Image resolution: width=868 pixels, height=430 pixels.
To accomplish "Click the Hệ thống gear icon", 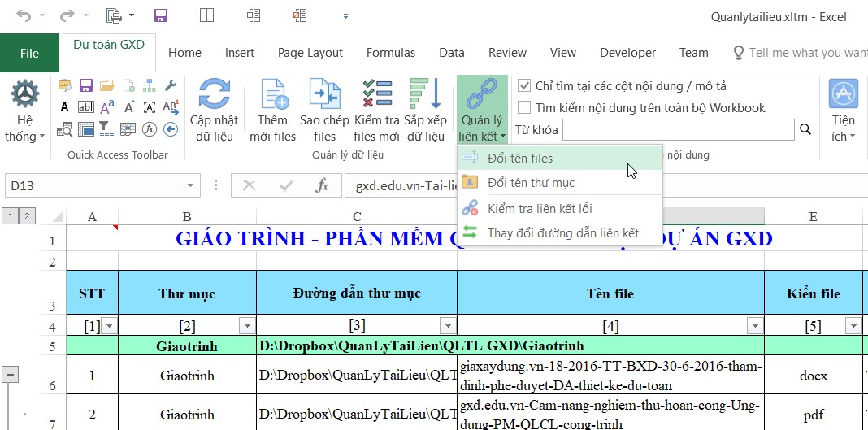I will click(x=24, y=94).
